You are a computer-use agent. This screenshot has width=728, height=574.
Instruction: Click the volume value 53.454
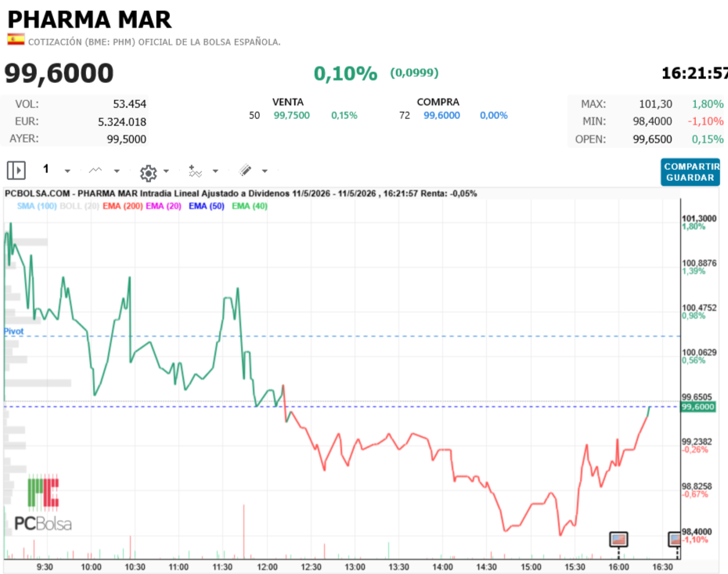(x=129, y=104)
